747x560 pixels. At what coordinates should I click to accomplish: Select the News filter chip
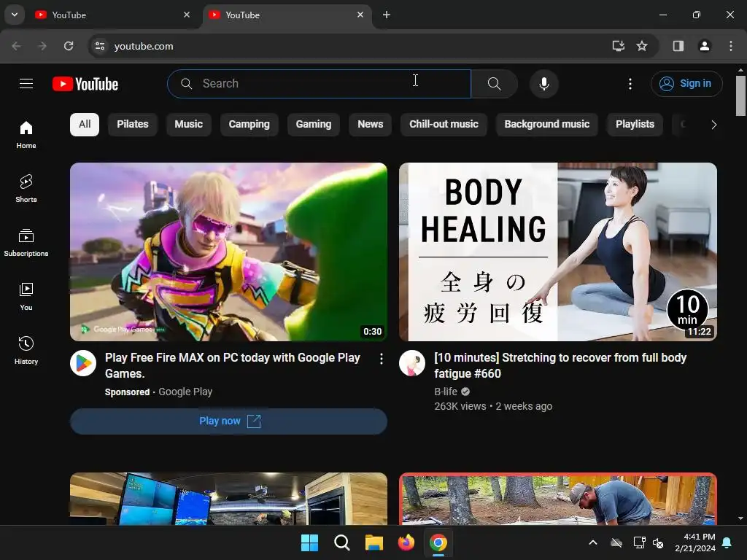[x=370, y=124]
